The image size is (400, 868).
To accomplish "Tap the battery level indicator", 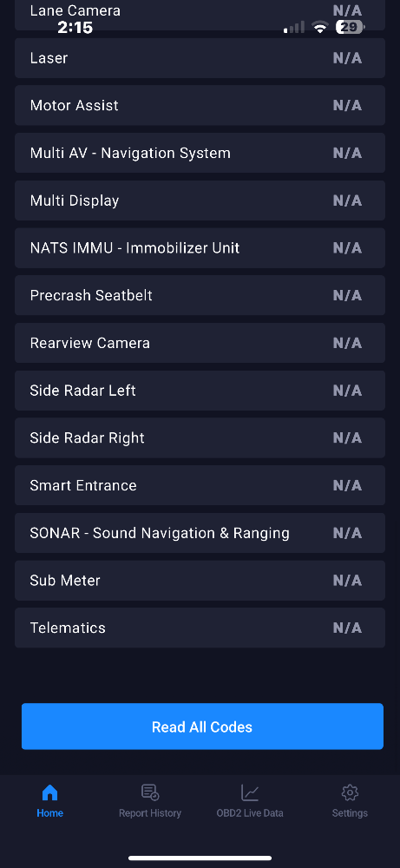I will (x=351, y=27).
